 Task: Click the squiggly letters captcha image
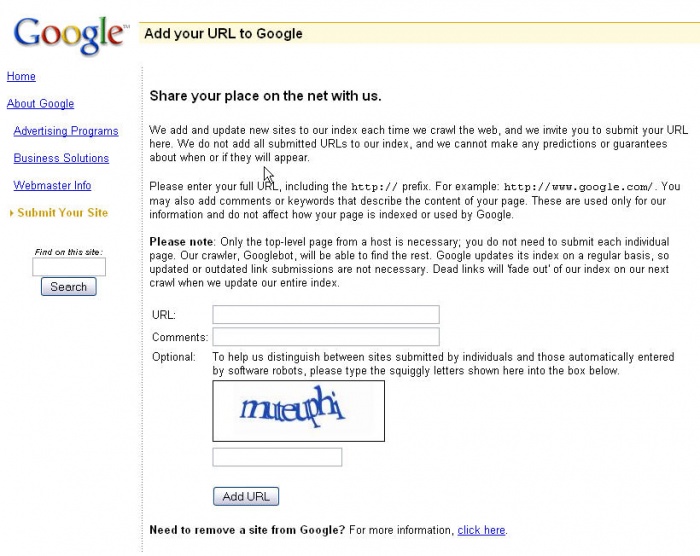pyautogui.click(x=298, y=411)
